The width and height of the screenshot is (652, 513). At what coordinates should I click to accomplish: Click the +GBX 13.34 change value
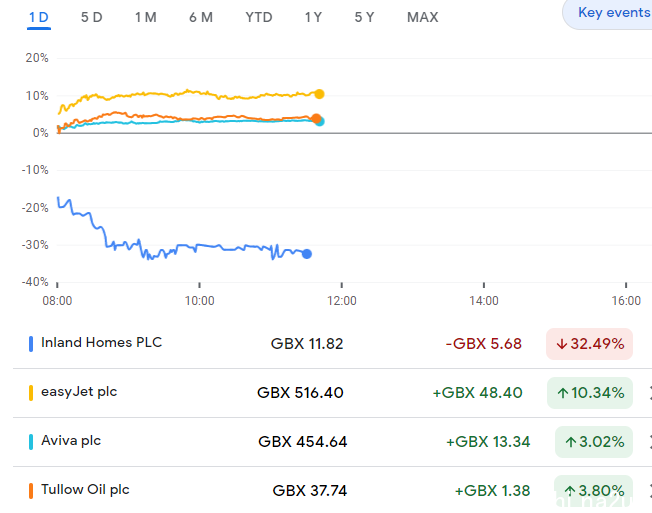coord(488,442)
